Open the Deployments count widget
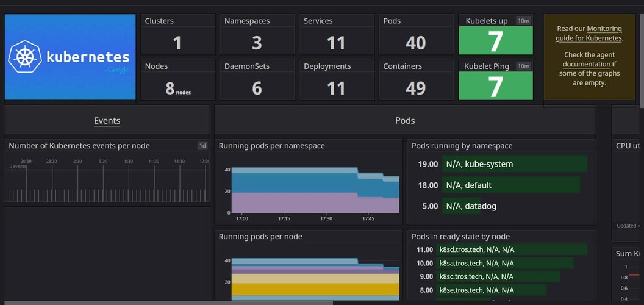The image size is (644, 305). 337,80
